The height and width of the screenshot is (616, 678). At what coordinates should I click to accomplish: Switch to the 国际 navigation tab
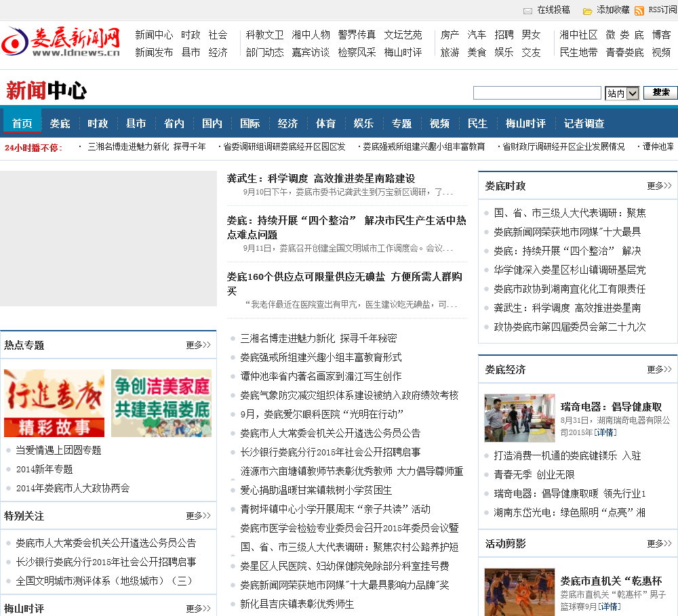pos(250,123)
